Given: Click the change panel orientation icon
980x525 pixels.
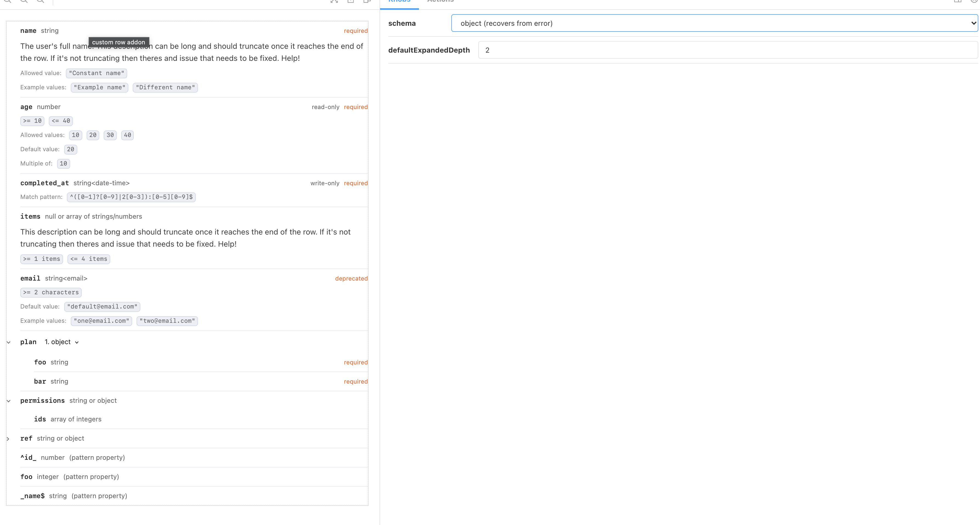Looking at the screenshot, I should (958, 1).
